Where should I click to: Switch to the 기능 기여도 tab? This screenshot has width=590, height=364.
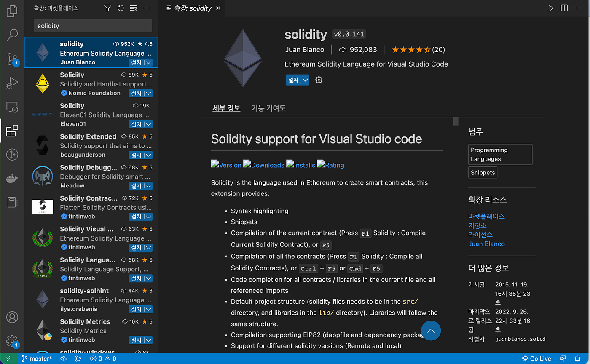point(268,108)
